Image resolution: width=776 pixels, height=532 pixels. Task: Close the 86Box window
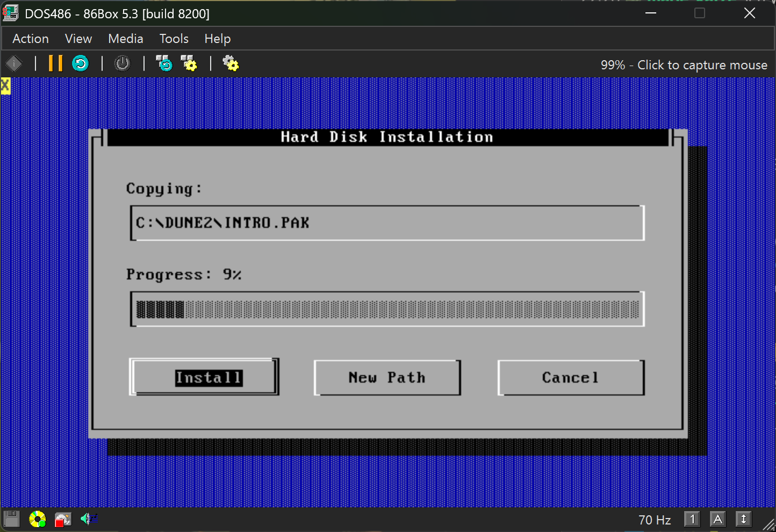pos(750,13)
